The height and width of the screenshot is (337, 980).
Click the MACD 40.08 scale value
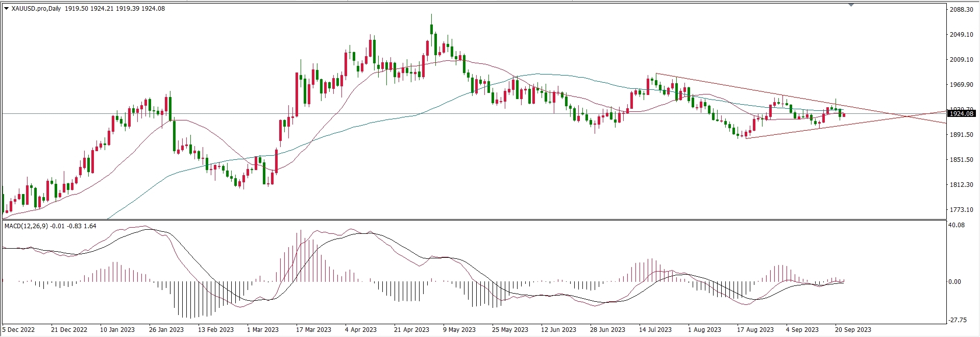[956, 225]
